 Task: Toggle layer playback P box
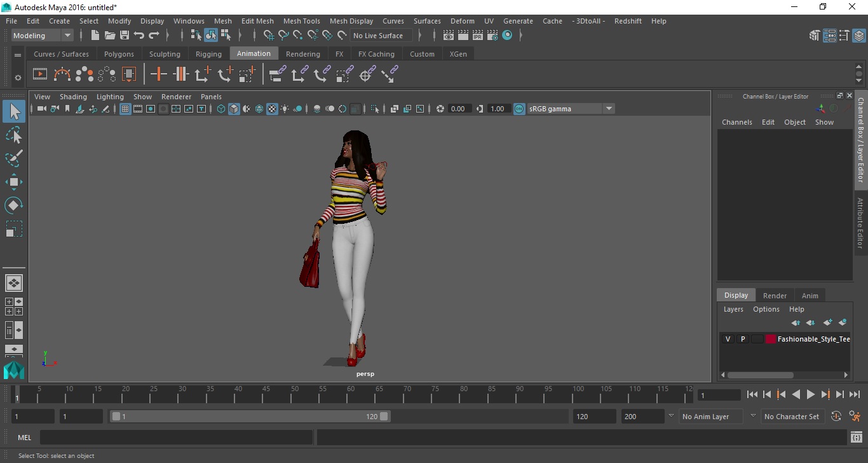742,339
